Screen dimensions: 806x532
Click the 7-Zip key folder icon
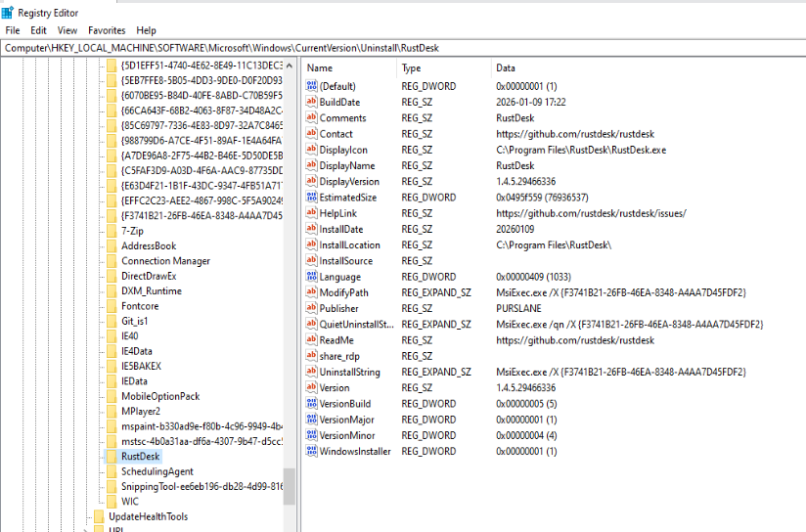[x=112, y=231]
